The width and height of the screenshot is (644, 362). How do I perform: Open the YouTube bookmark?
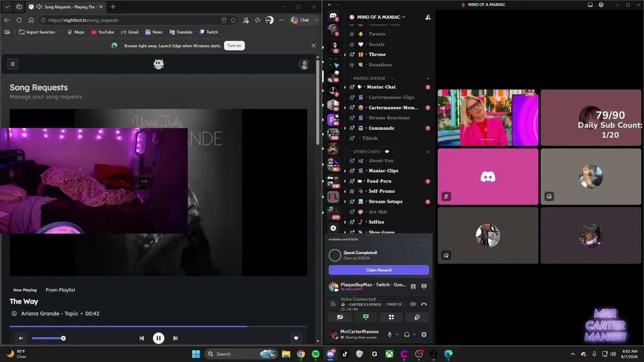coord(103,32)
